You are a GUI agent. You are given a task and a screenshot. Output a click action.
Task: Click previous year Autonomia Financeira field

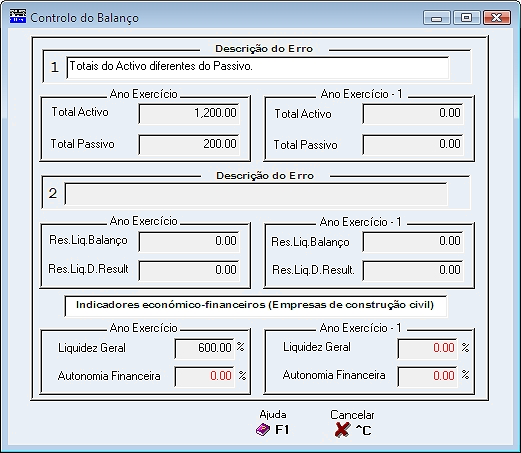tap(427, 377)
